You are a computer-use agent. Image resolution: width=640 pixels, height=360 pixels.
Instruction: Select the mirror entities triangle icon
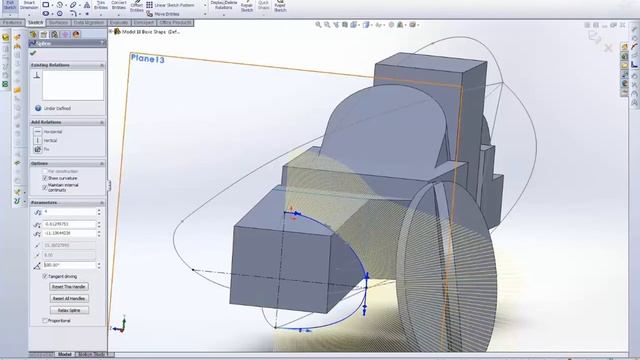coord(87,5)
